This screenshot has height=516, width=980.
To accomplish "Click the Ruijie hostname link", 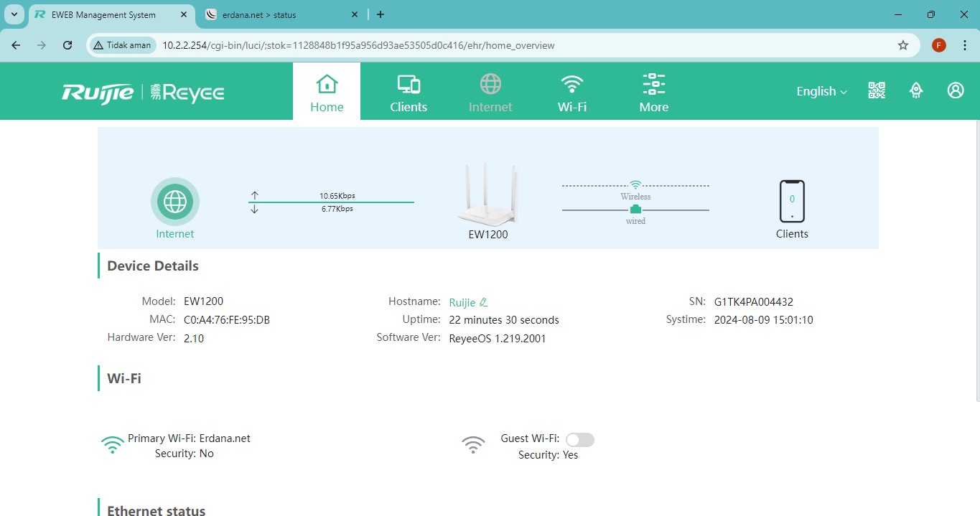I will (x=462, y=303).
